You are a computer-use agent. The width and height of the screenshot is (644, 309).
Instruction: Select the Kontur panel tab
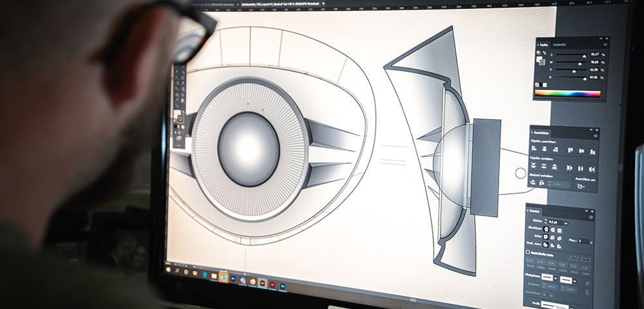pyautogui.click(x=534, y=211)
